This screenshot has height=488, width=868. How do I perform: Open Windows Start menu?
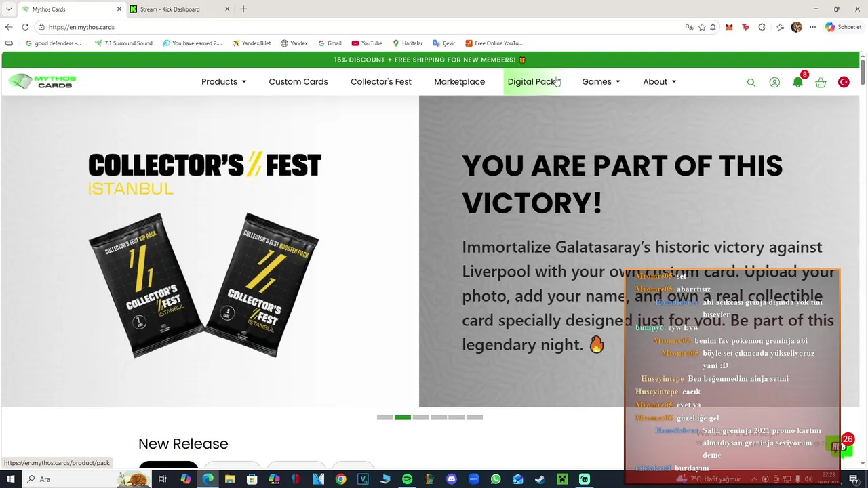click(x=10, y=479)
